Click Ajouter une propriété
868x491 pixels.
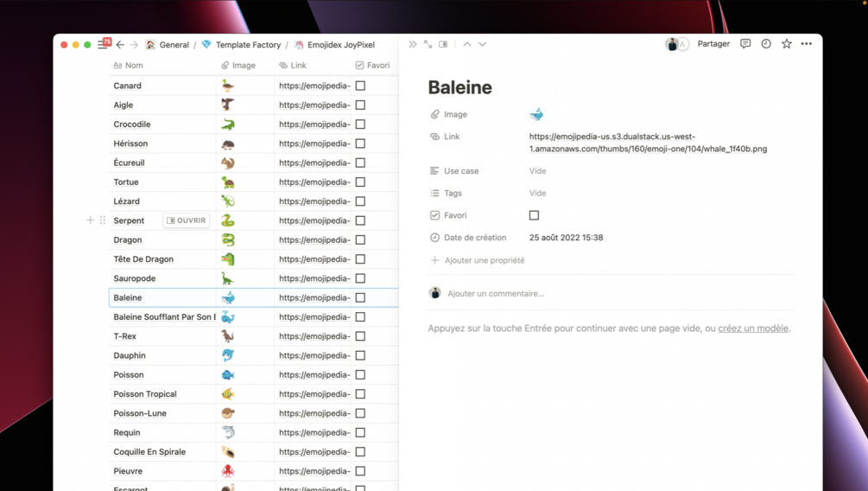pyautogui.click(x=478, y=260)
